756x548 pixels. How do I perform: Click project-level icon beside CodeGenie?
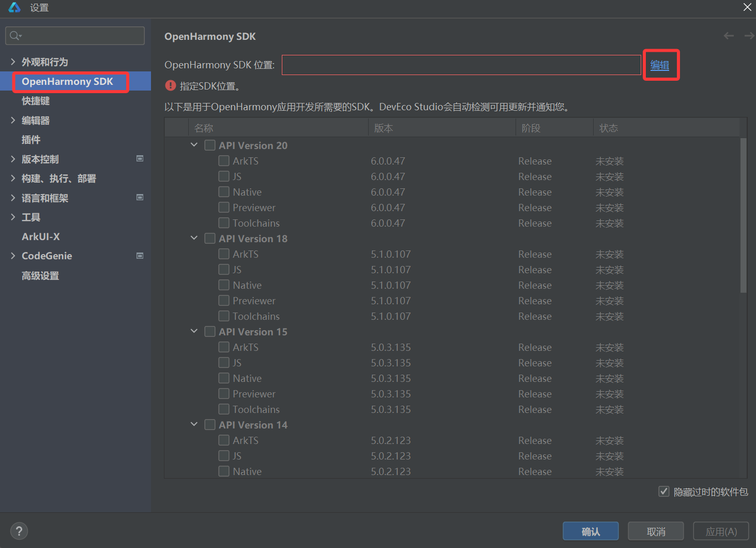click(140, 256)
